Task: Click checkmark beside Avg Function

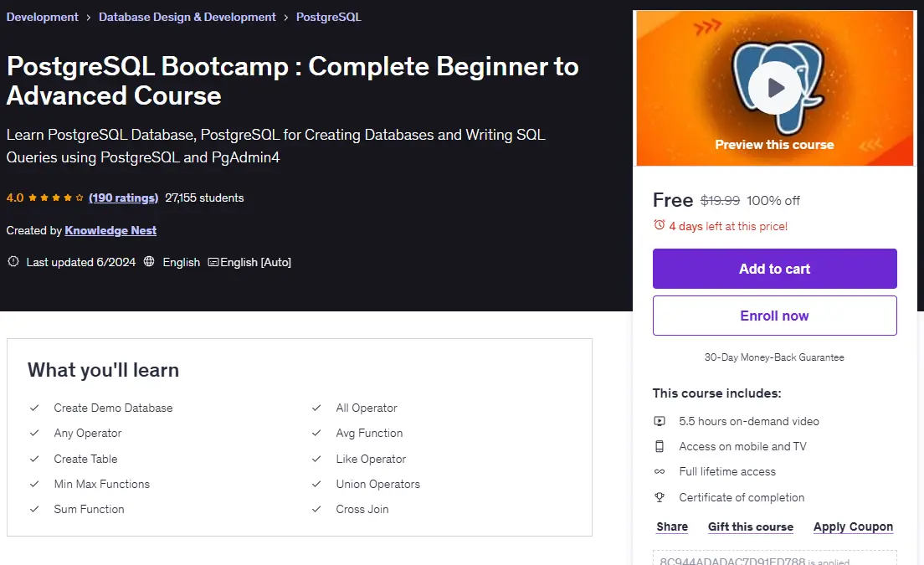Action: [x=316, y=433]
